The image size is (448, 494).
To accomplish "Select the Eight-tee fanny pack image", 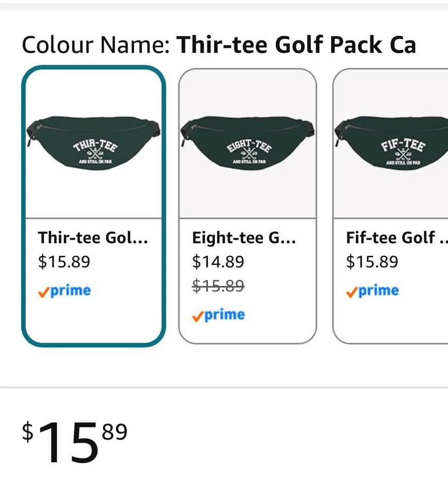I will click(x=247, y=142).
